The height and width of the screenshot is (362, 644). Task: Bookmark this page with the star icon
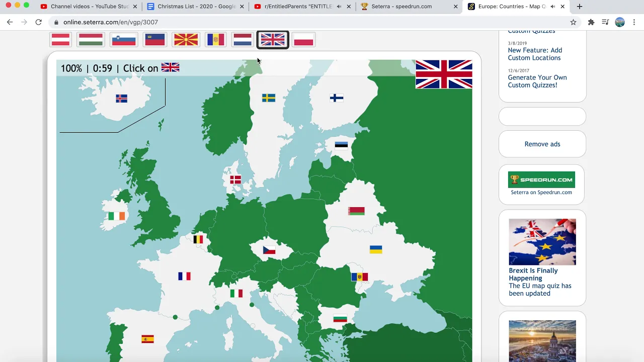tap(573, 22)
